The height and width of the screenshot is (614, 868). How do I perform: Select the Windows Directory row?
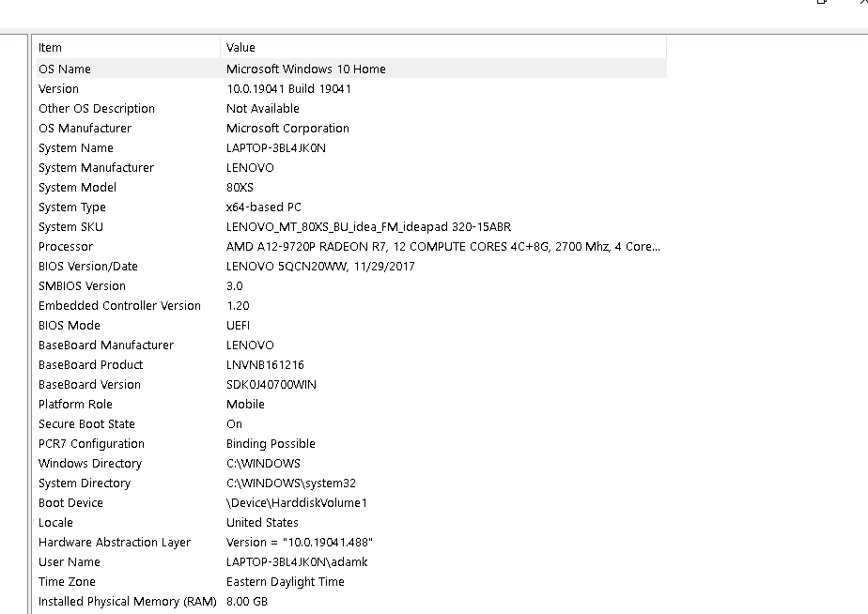click(x=351, y=464)
